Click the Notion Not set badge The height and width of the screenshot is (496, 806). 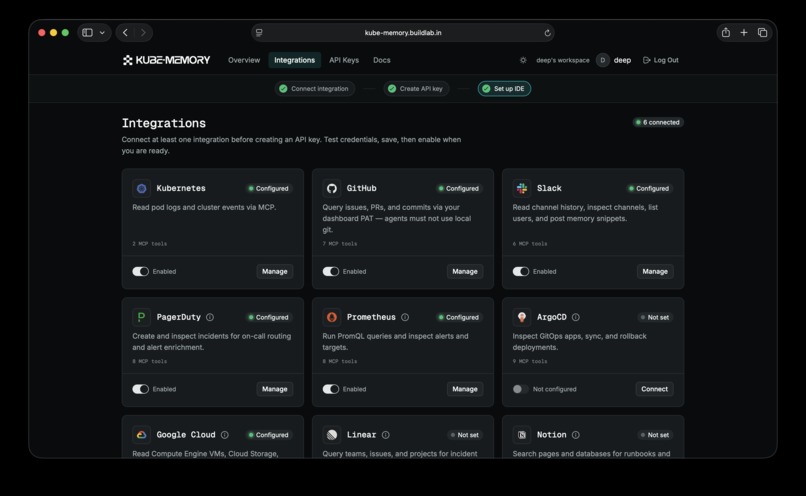coord(655,435)
